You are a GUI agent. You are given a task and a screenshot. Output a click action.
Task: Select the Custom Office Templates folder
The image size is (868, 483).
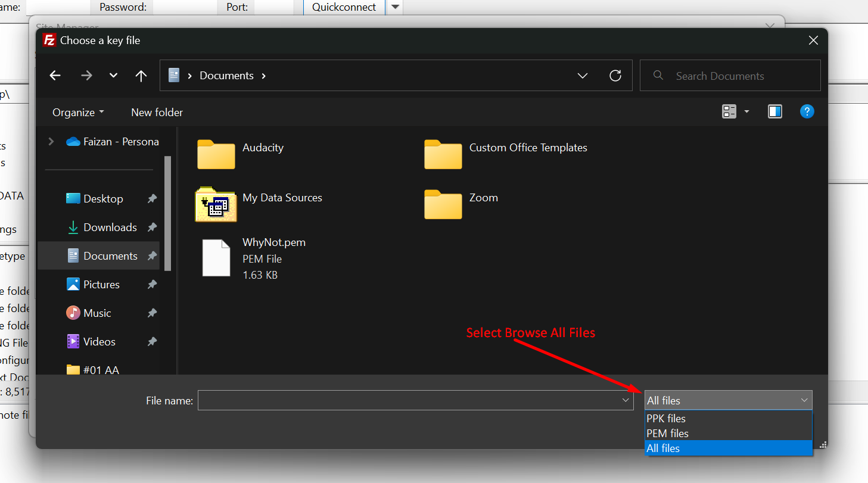click(506, 154)
